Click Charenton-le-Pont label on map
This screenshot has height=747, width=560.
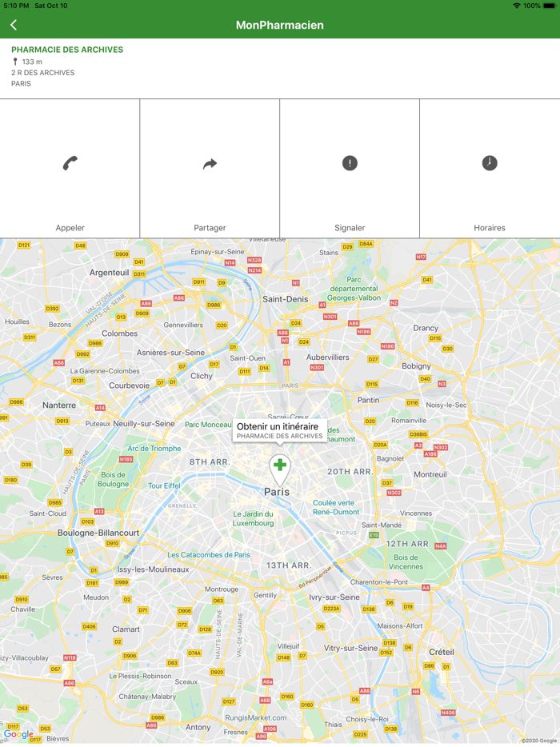379,581
